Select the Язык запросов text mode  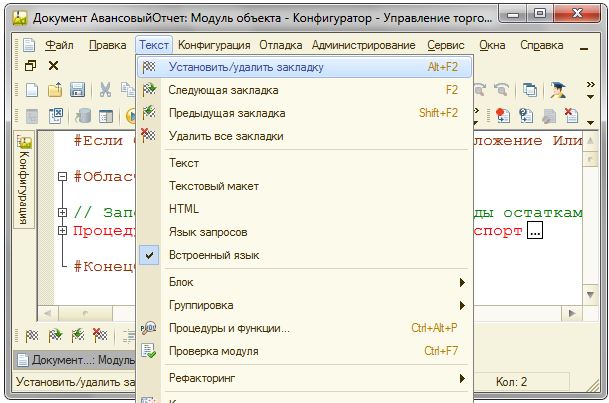tap(208, 232)
